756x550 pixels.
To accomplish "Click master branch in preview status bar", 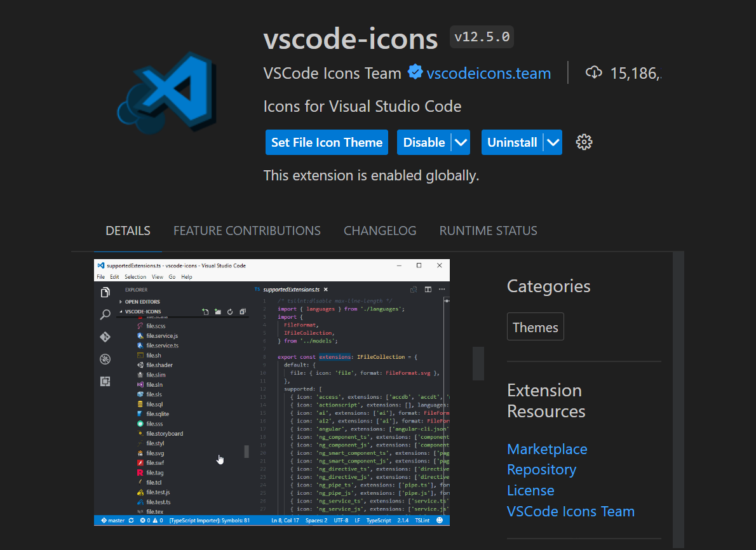I will (x=113, y=521).
